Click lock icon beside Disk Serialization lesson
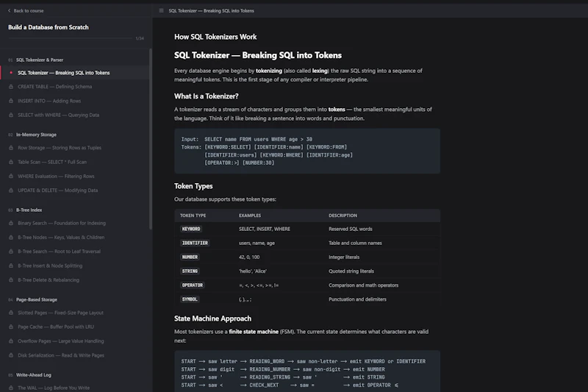 11,356
